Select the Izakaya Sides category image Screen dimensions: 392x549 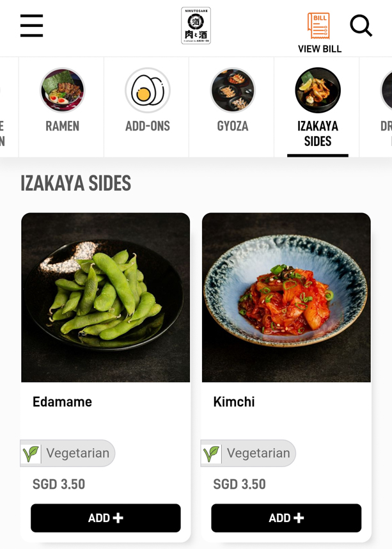318,90
